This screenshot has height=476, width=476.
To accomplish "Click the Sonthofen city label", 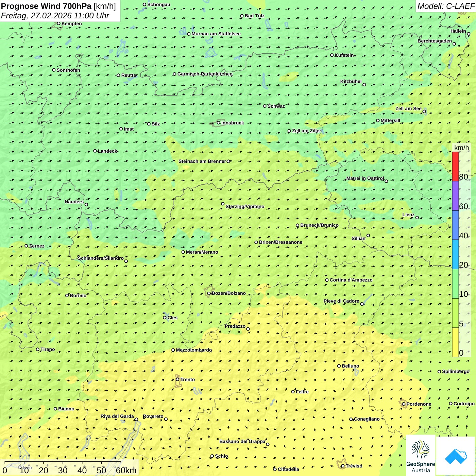I will pos(68,70).
